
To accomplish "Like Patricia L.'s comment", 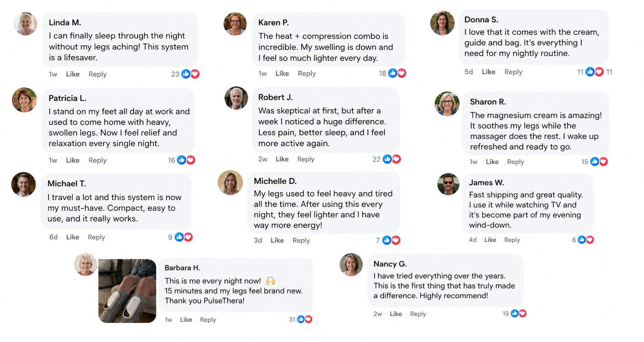I will pyautogui.click(x=73, y=160).
